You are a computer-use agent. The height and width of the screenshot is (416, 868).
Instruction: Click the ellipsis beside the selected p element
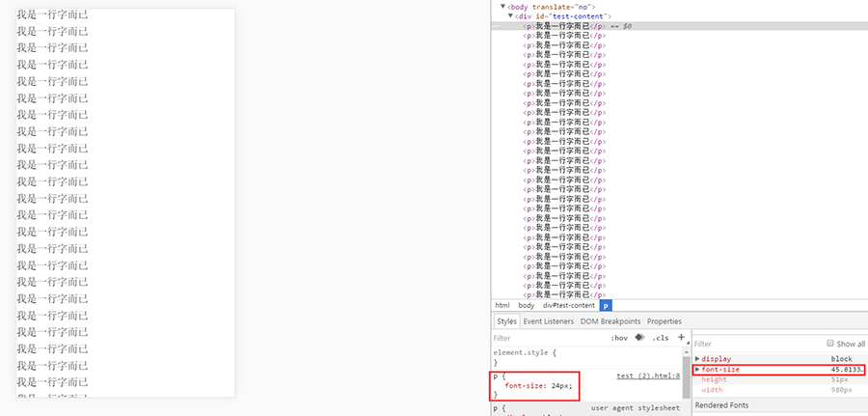coord(497,26)
